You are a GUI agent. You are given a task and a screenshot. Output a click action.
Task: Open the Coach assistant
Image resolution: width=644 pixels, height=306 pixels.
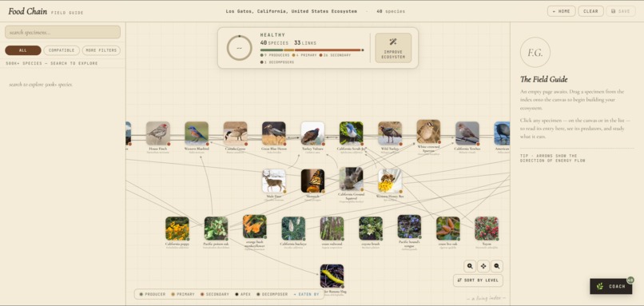(611, 286)
